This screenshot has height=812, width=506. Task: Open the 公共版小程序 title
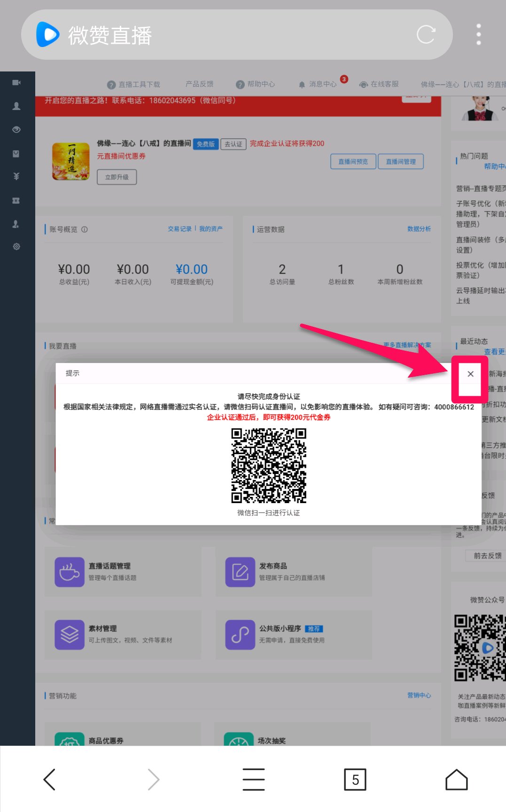(x=280, y=629)
